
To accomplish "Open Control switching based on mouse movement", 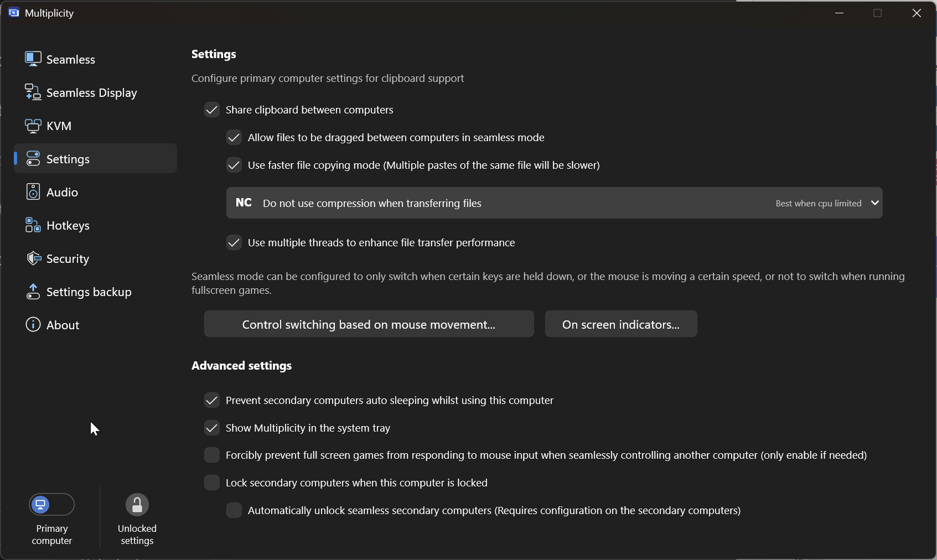I will click(369, 324).
